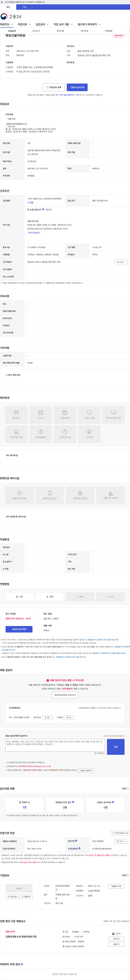Click the 고용24 logo

11,16
